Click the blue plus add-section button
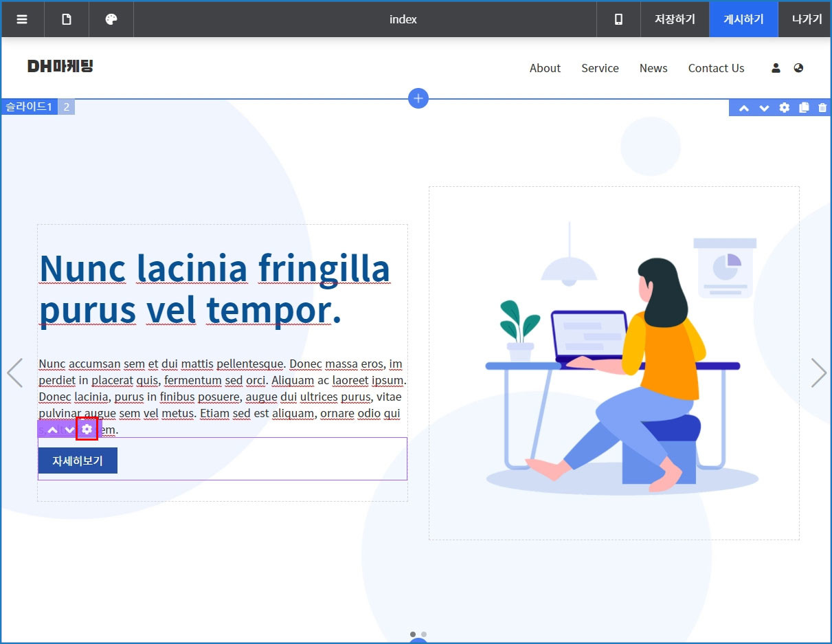This screenshot has width=832, height=644. 418,98
